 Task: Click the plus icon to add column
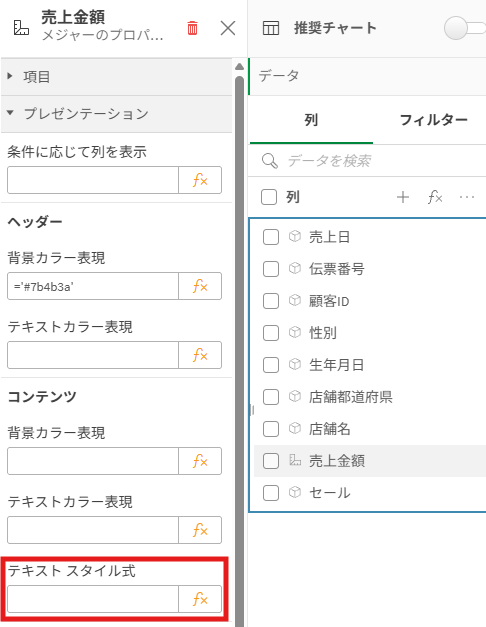click(403, 197)
